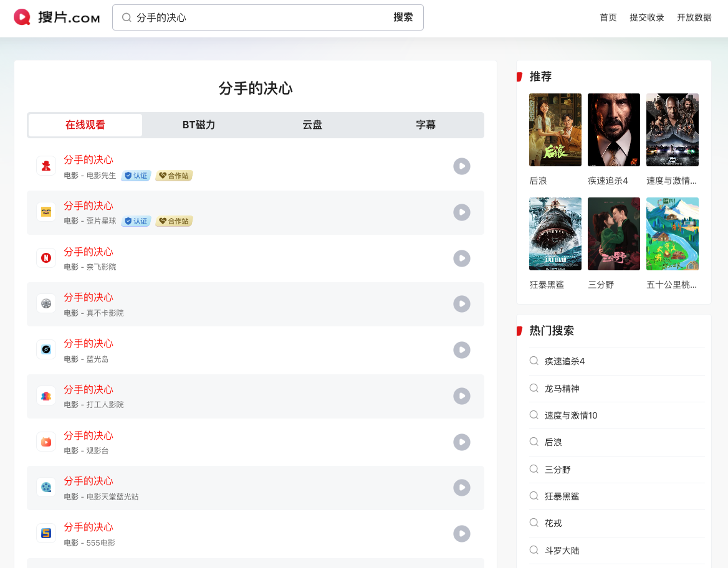Click the 电影先生 site icon
Screen dimensions: 728x568
(46, 166)
